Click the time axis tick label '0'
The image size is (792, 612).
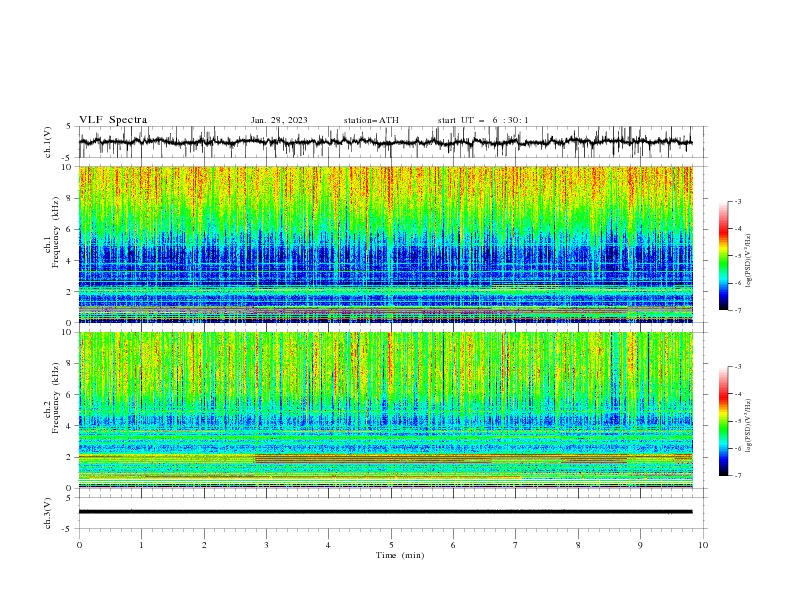pyautogui.click(x=79, y=545)
